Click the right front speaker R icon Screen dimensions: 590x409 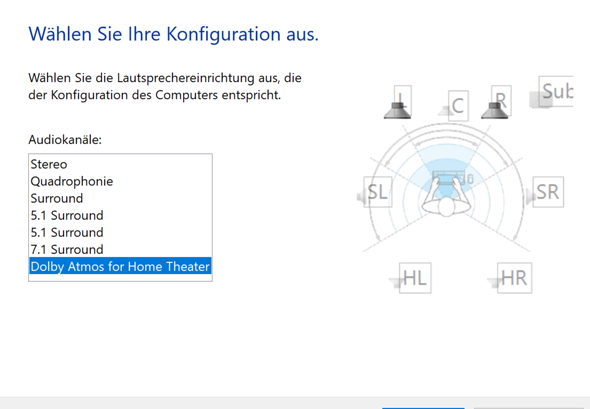tap(497, 102)
